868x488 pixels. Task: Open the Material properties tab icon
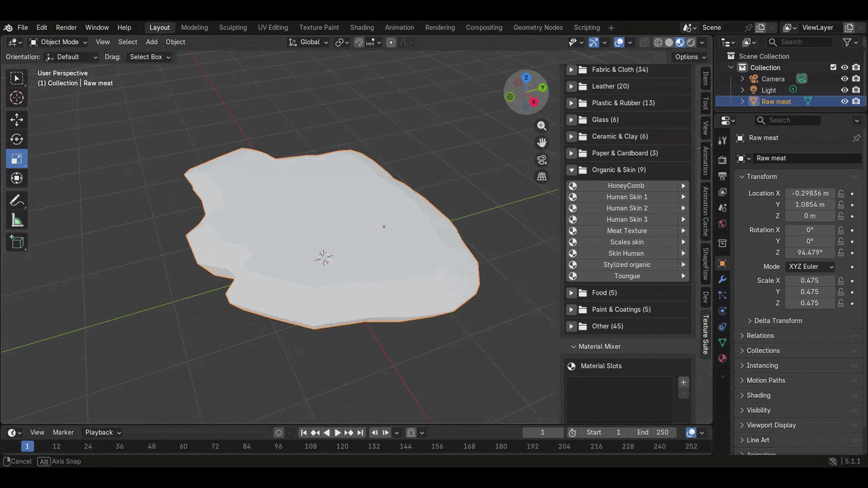(722, 358)
